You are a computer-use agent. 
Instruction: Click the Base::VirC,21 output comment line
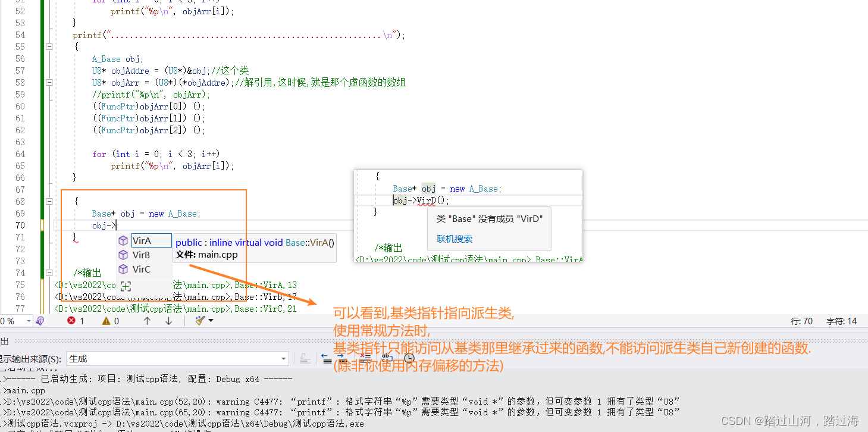pyautogui.click(x=175, y=309)
